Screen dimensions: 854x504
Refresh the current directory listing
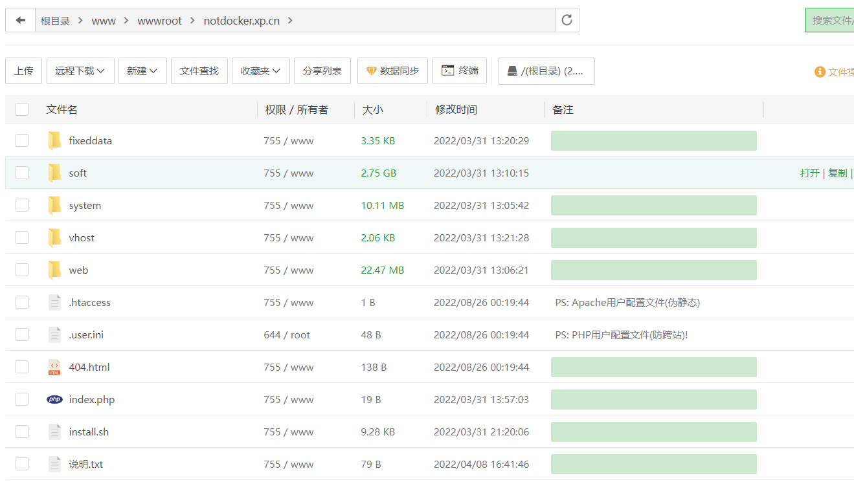[567, 20]
